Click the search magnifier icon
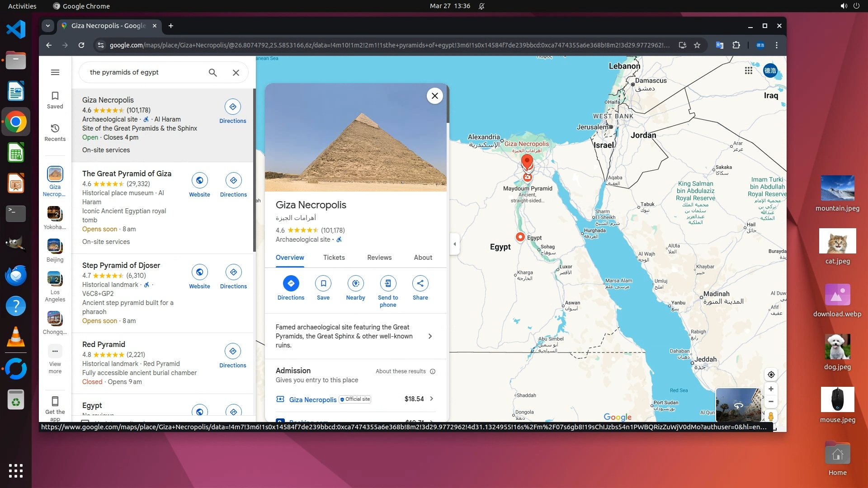Viewport: 868px width, 488px height. [213, 72]
